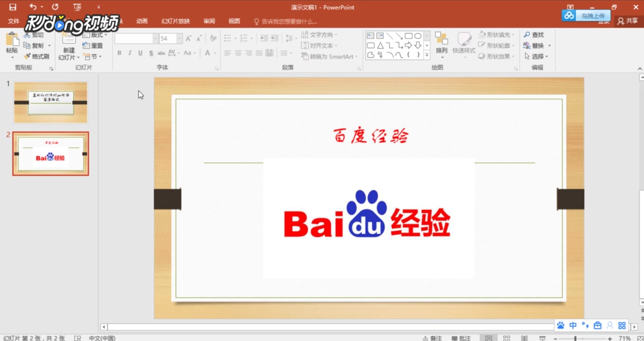Screen dimensions: 644x341
Task: Click the Find (查找) icon
Action: coord(534,35)
